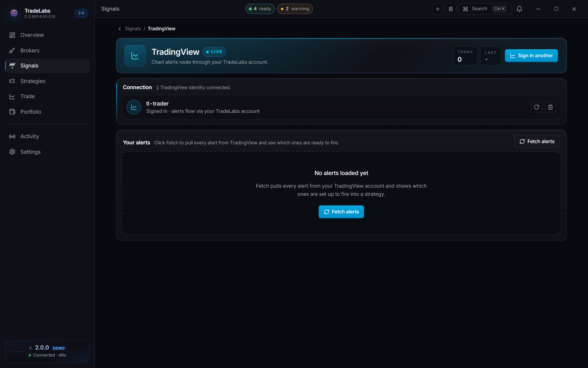
Task: Click the Portfolio wallet icon
Action: [12, 112]
